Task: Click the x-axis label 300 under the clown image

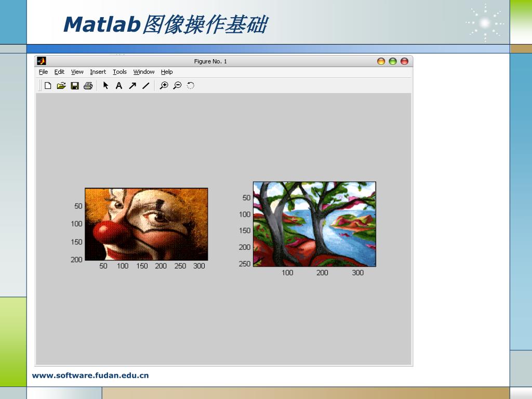Action: point(199,266)
